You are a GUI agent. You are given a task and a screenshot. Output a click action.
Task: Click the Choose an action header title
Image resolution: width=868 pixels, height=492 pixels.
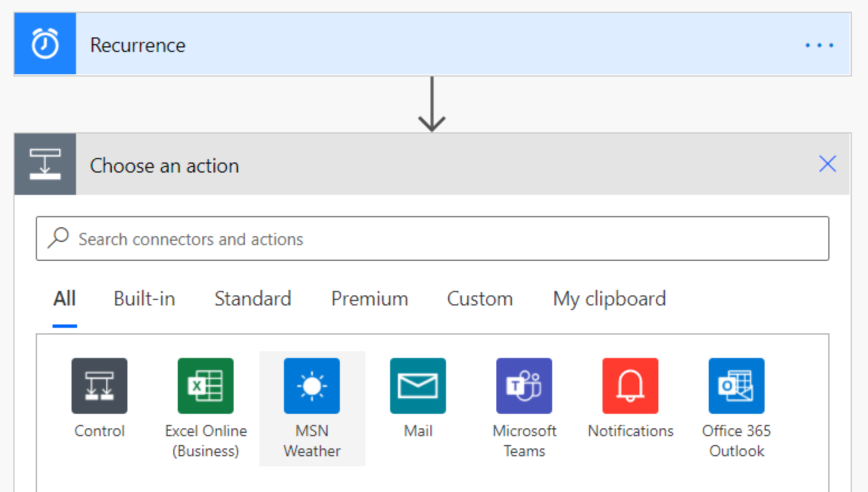(x=164, y=166)
